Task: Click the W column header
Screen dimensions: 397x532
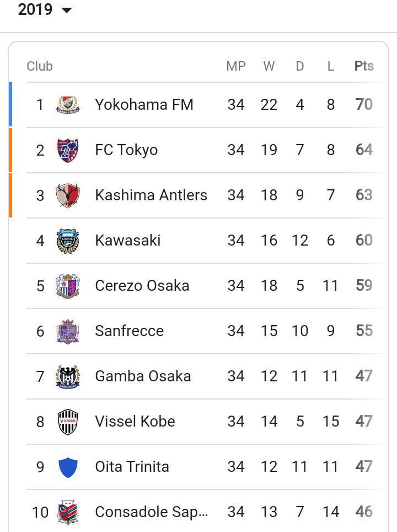Action: [269, 66]
